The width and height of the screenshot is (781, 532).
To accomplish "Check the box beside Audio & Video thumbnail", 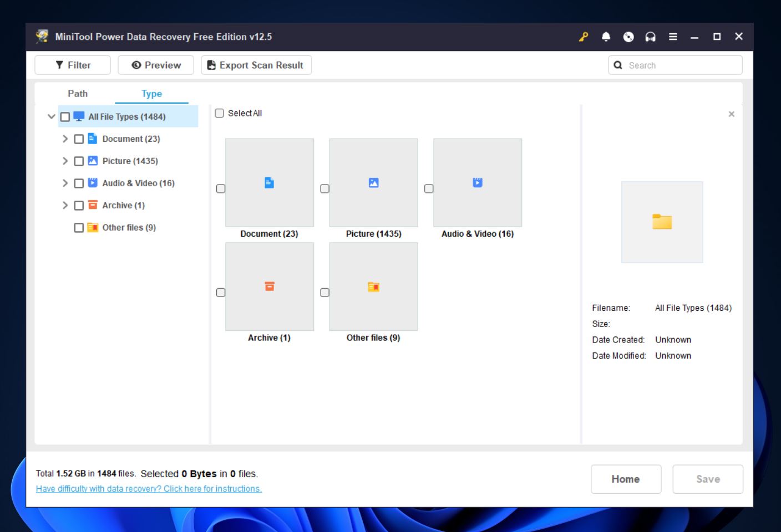I will tap(429, 188).
